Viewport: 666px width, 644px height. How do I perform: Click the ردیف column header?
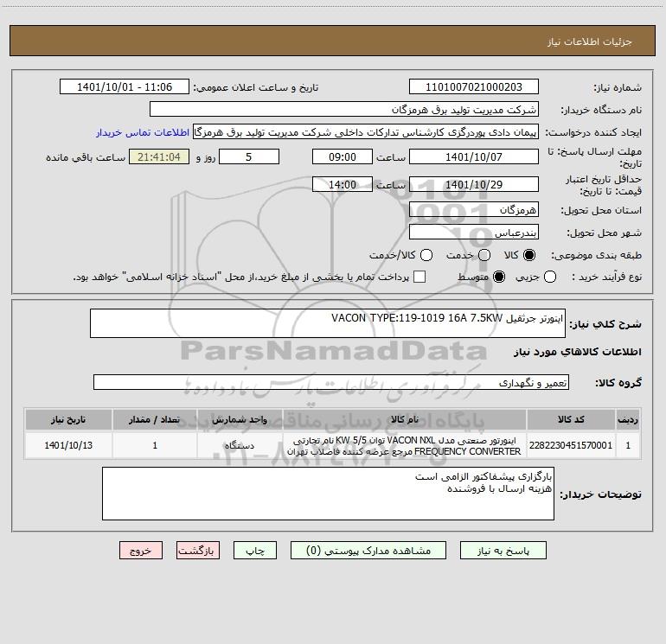[628, 420]
